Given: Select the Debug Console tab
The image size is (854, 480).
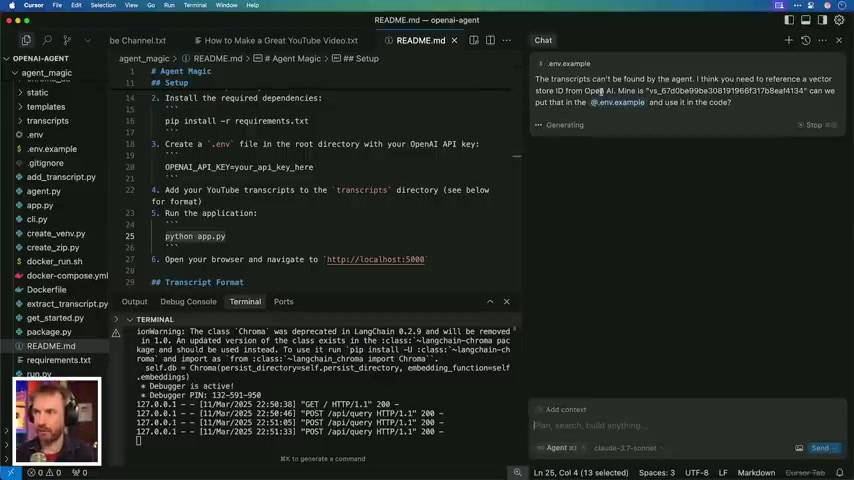Looking at the screenshot, I should point(188,302).
